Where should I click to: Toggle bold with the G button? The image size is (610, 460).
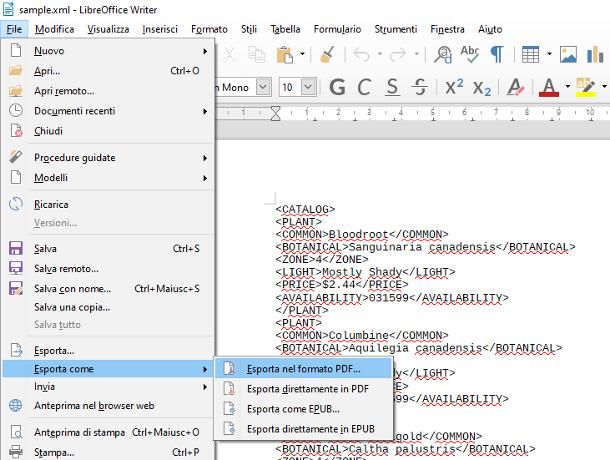tap(337, 87)
